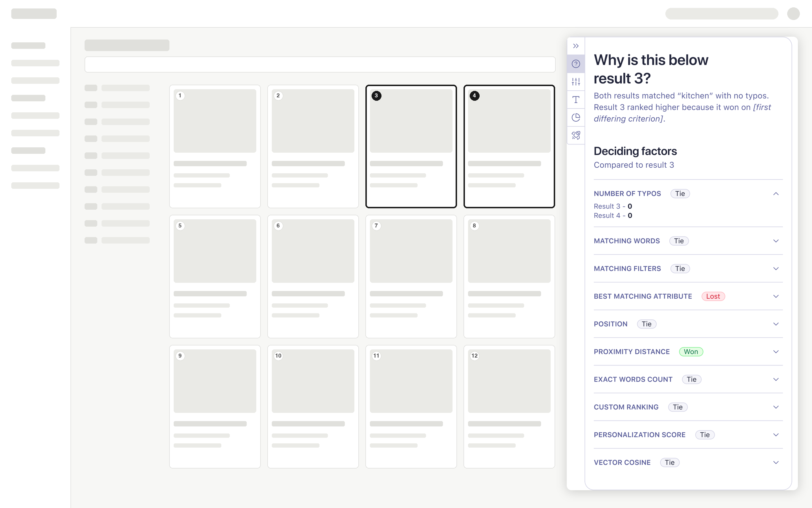
Task: Select result card number 1
Action: [215, 146]
